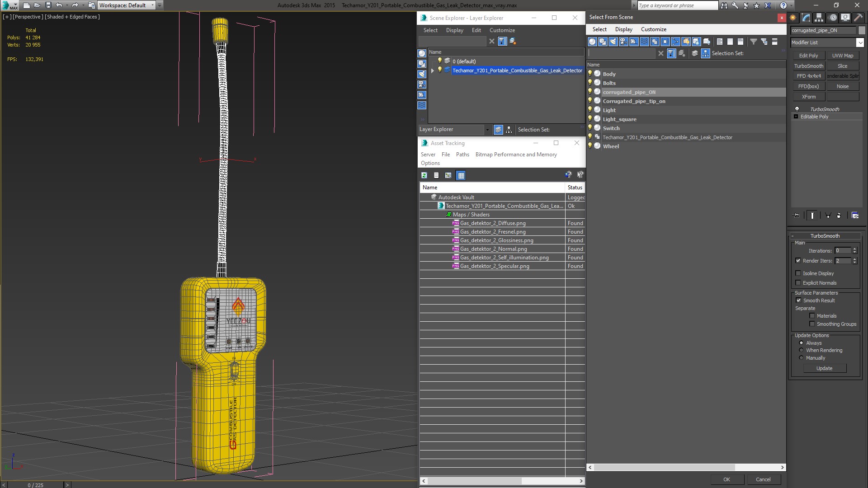Viewport: 868px width, 488px height.
Task: Toggle Display Geometry filter in Select From Scene
Action: (x=592, y=42)
